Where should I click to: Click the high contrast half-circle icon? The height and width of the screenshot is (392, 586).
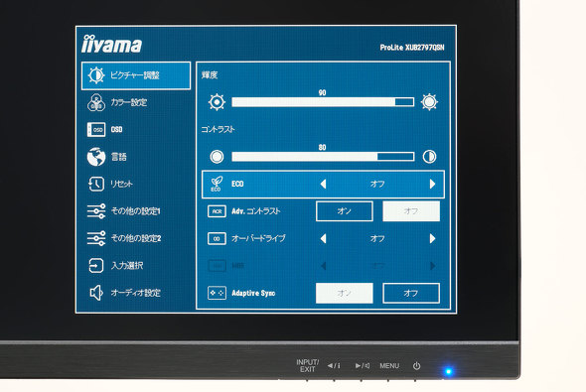429,157
